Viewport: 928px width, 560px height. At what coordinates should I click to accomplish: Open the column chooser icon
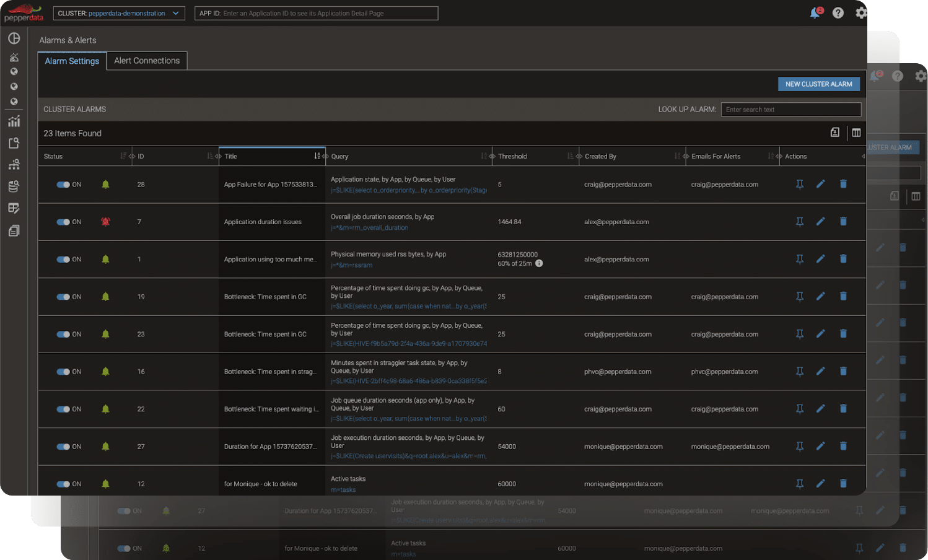[x=856, y=133]
